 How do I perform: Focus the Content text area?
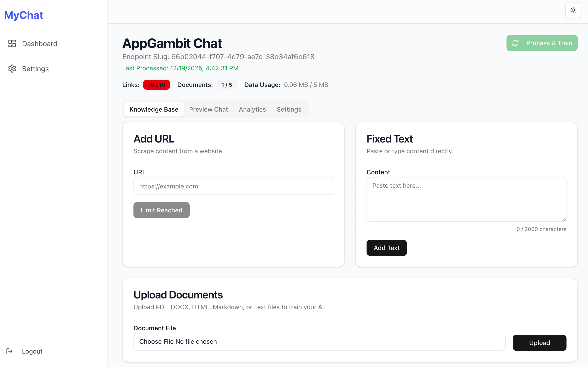[466, 199]
